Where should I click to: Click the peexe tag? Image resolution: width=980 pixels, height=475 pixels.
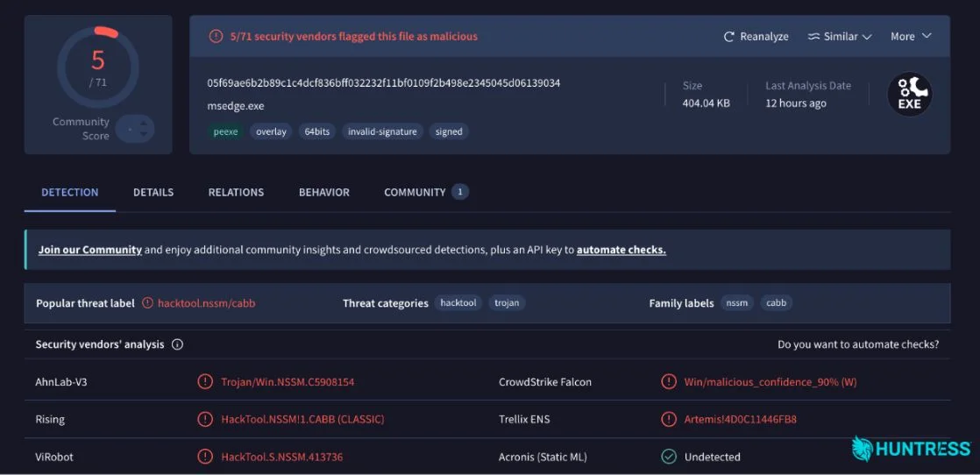tap(225, 131)
